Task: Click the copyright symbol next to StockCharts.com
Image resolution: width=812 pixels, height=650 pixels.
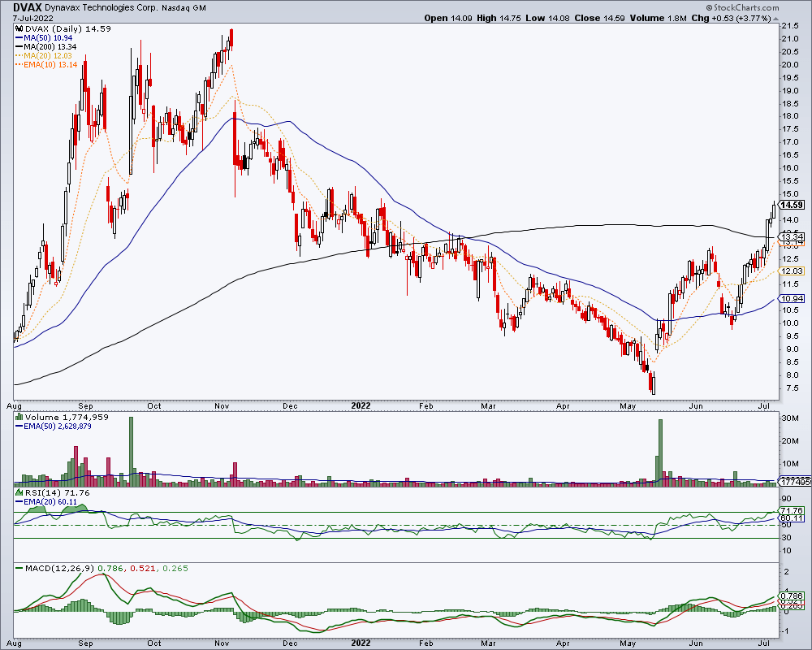Action: pos(709,8)
